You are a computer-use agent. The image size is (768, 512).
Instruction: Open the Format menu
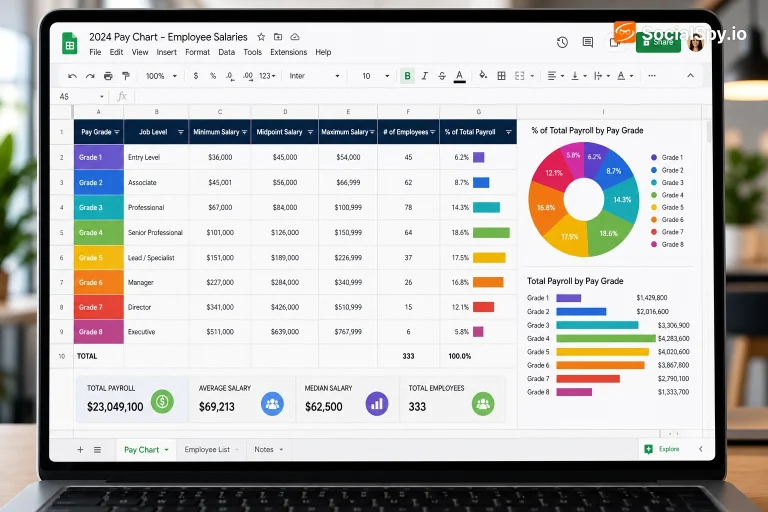coord(197,52)
